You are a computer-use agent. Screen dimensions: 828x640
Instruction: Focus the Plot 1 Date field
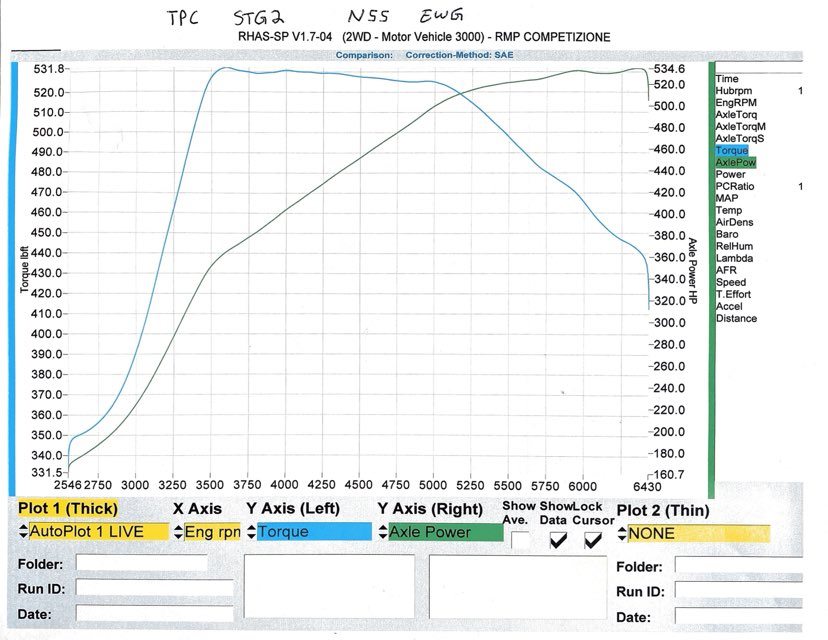click(x=141, y=612)
